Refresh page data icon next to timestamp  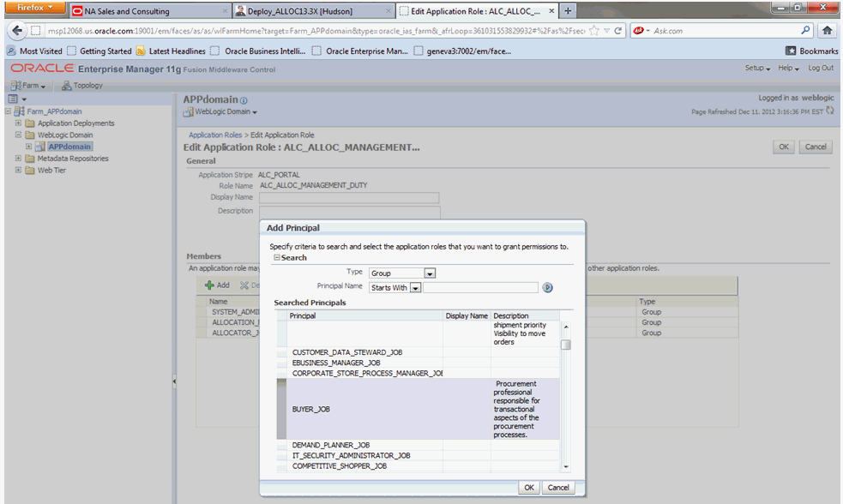pos(830,111)
